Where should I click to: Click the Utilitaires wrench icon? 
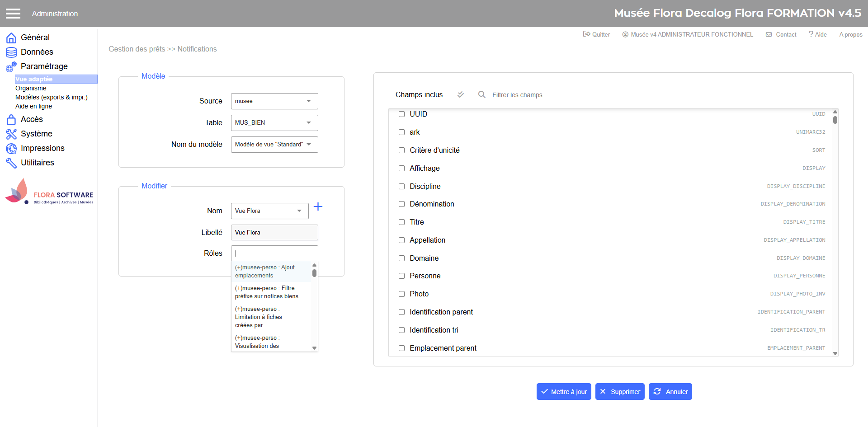pos(11,163)
